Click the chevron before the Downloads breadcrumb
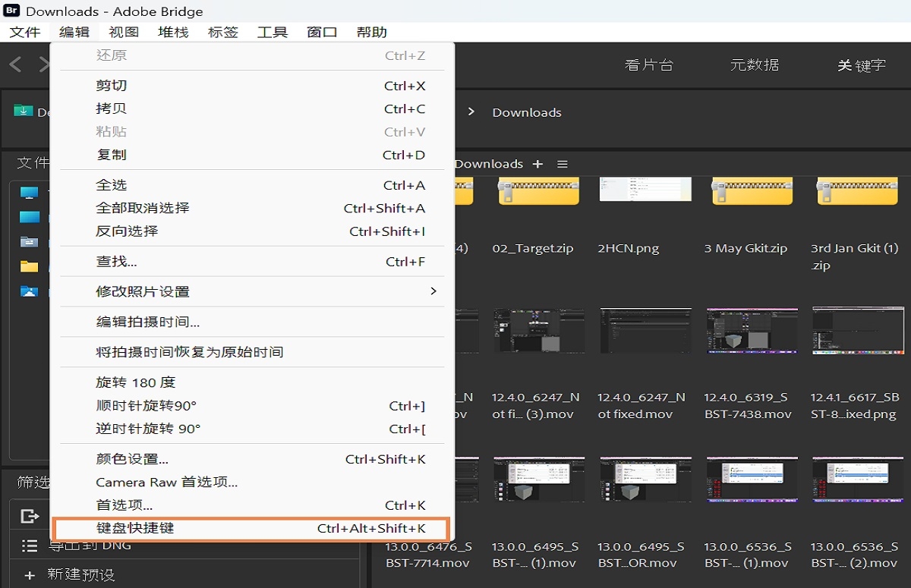The height and width of the screenshot is (588, 911). point(472,112)
